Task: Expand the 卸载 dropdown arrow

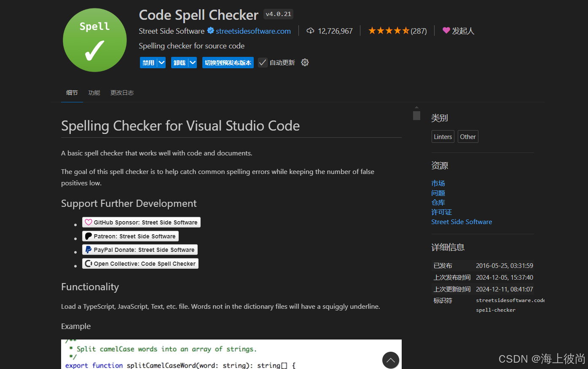Action: click(x=193, y=63)
